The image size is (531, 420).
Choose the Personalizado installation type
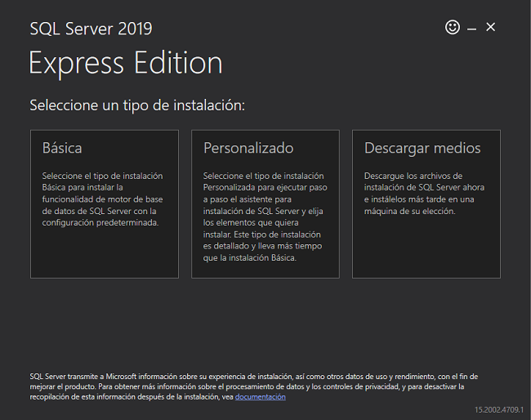pos(265,204)
